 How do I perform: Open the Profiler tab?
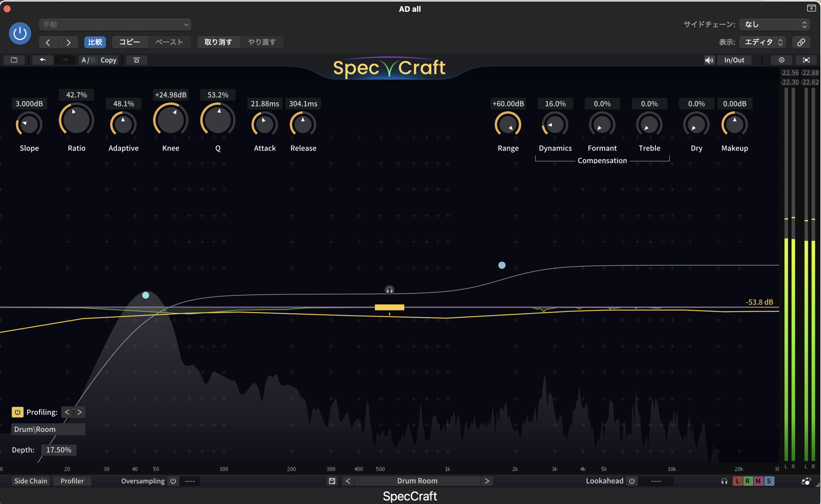pyautogui.click(x=72, y=481)
